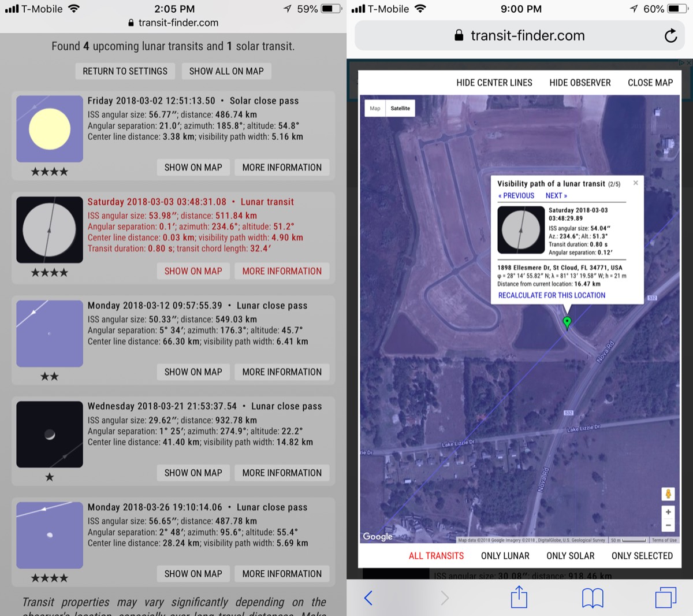Image resolution: width=693 pixels, height=616 pixels.
Task: Show Friday solar close pass on map
Action: pyautogui.click(x=193, y=168)
